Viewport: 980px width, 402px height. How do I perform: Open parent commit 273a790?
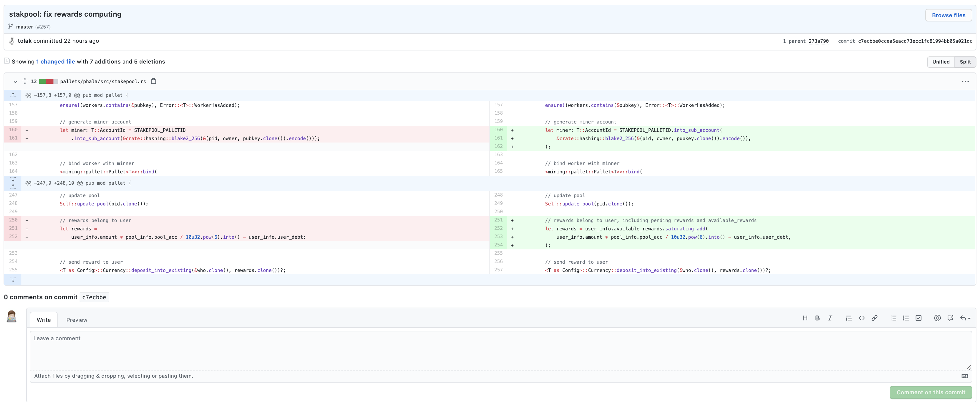tap(818, 41)
